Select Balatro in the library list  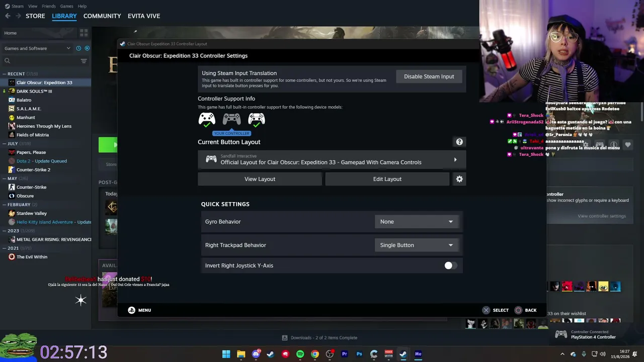point(24,100)
